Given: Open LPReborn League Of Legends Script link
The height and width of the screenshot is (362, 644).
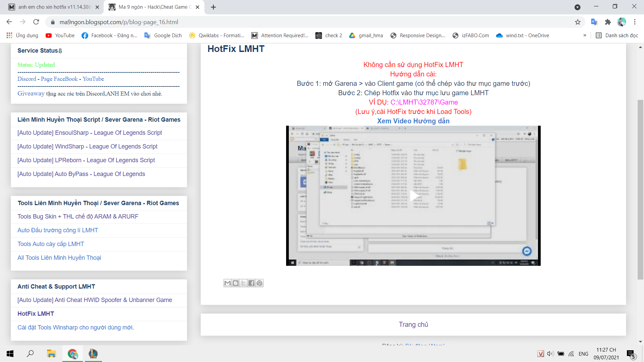Looking at the screenshot, I should [x=86, y=160].
